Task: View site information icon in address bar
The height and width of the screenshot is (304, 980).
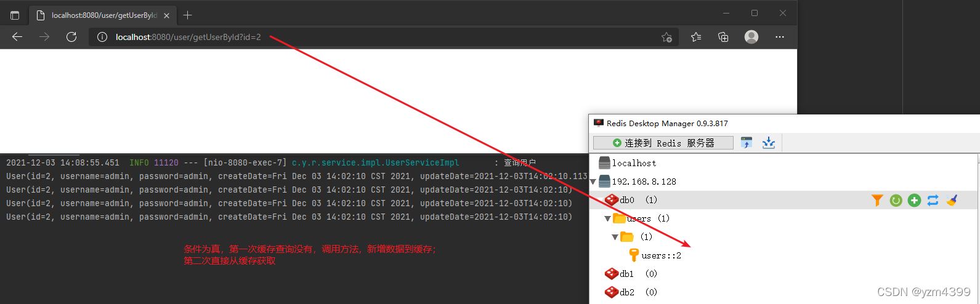Action: point(102,37)
